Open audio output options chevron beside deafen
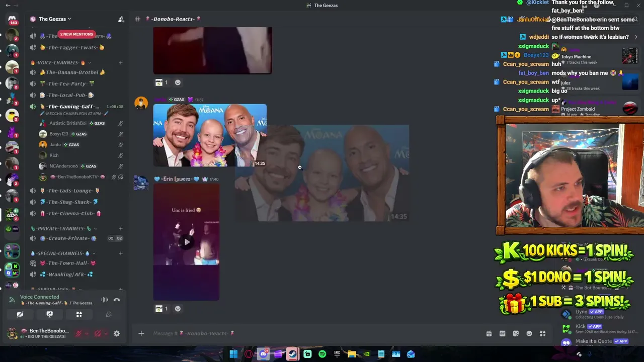 [x=106, y=333]
